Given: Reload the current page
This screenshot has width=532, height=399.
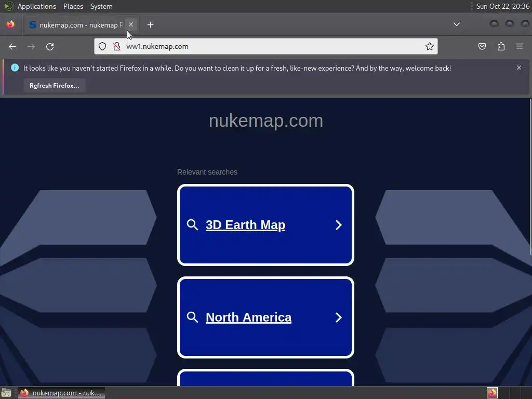Looking at the screenshot, I should [x=50, y=46].
